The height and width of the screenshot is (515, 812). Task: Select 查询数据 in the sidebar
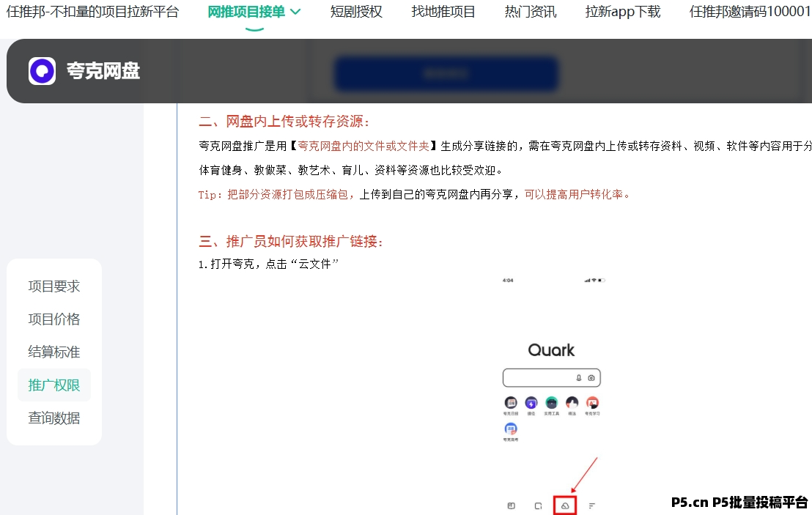(x=54, y=418)
